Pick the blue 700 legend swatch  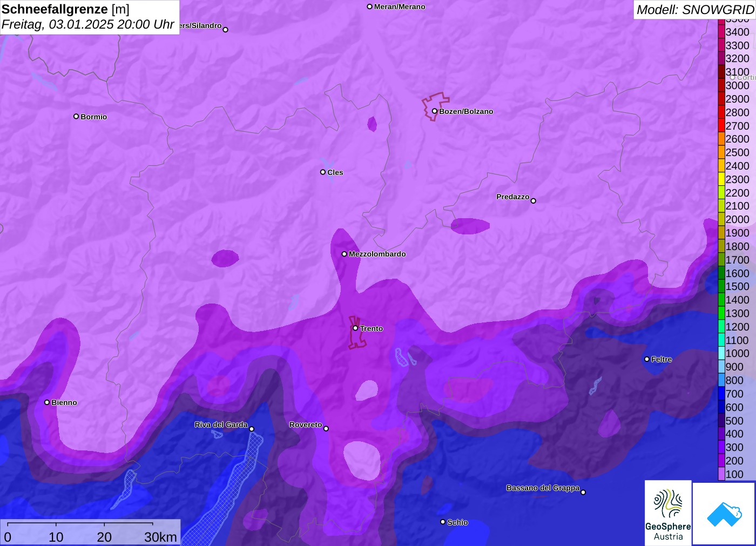pos(721,394)
